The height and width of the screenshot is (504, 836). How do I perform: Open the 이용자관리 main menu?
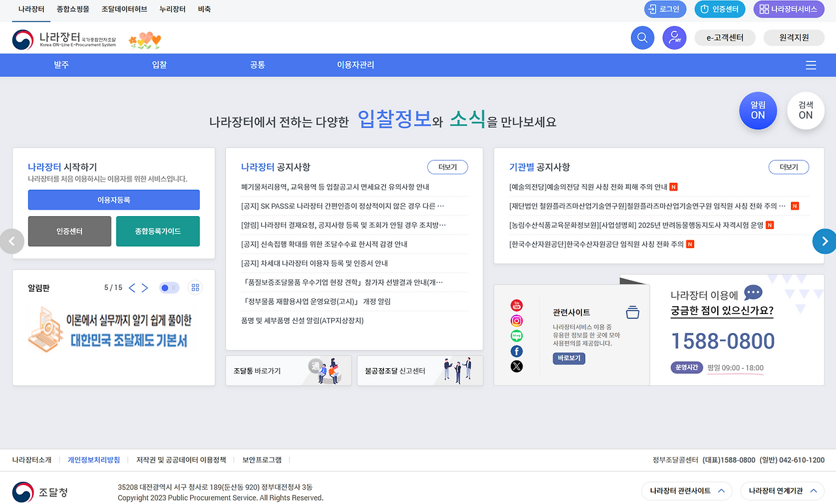[355, 65]
